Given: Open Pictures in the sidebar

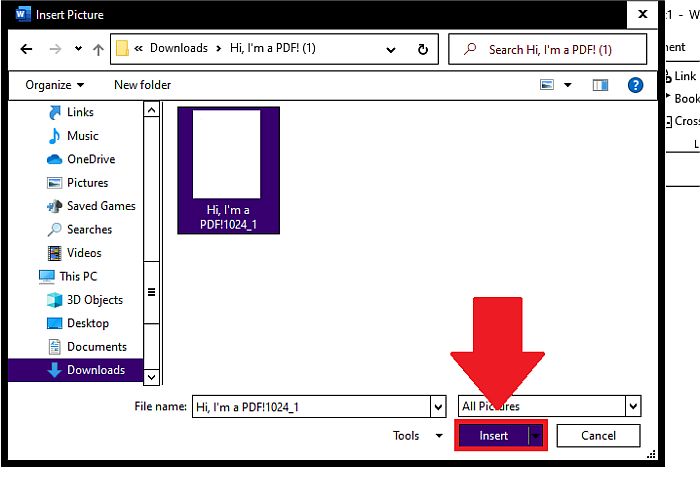Looking at the screenshot, I should click(x=78, y=183).
